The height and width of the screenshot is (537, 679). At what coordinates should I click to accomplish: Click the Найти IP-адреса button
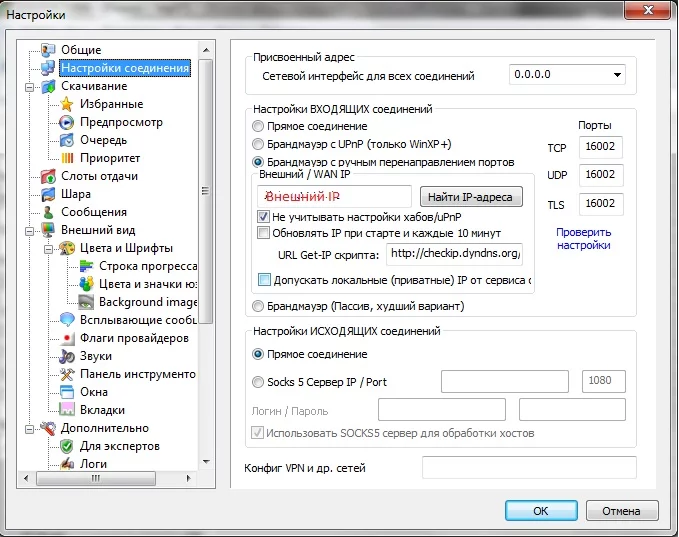pyautogui.click(x=471, y=197)
